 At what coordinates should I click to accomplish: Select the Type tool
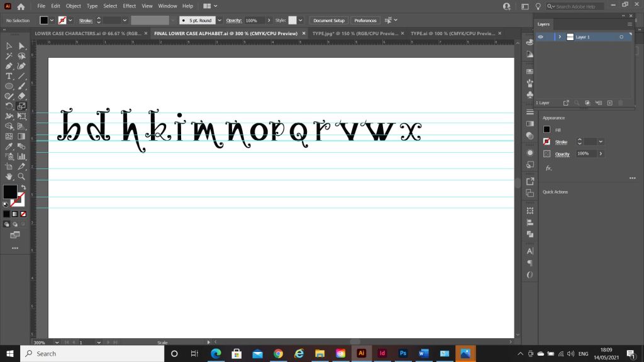(9, 76)
